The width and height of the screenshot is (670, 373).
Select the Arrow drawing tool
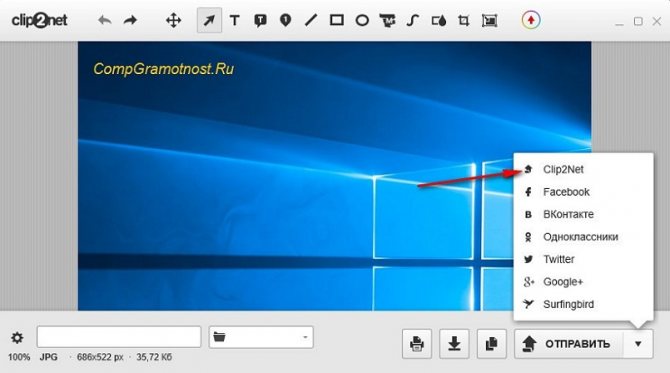point(209,20)
